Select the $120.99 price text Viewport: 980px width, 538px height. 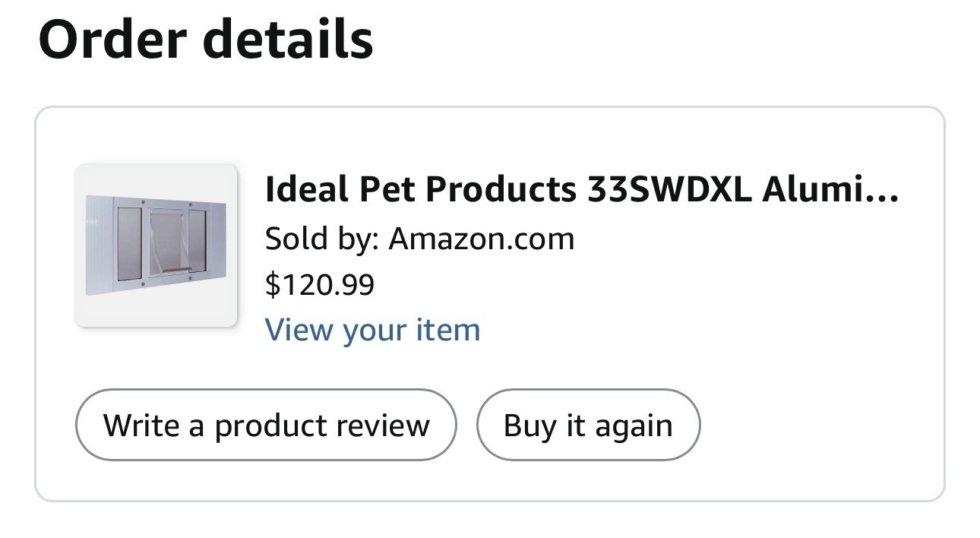[x=319, y=285]
